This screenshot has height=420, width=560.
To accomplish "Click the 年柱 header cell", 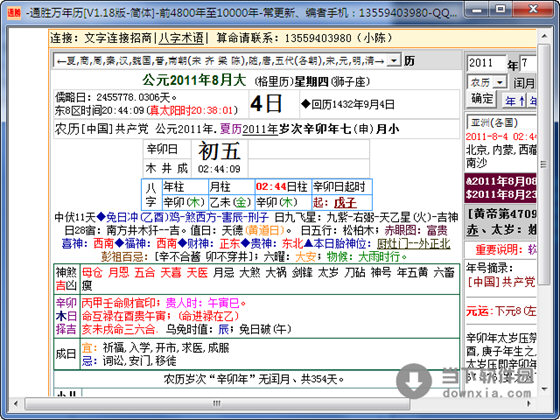I will tap(185, 186).
